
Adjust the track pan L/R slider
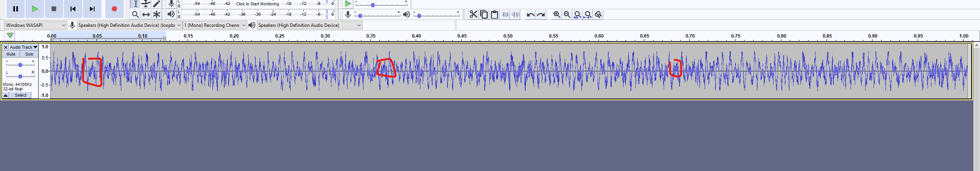(20, 76)
